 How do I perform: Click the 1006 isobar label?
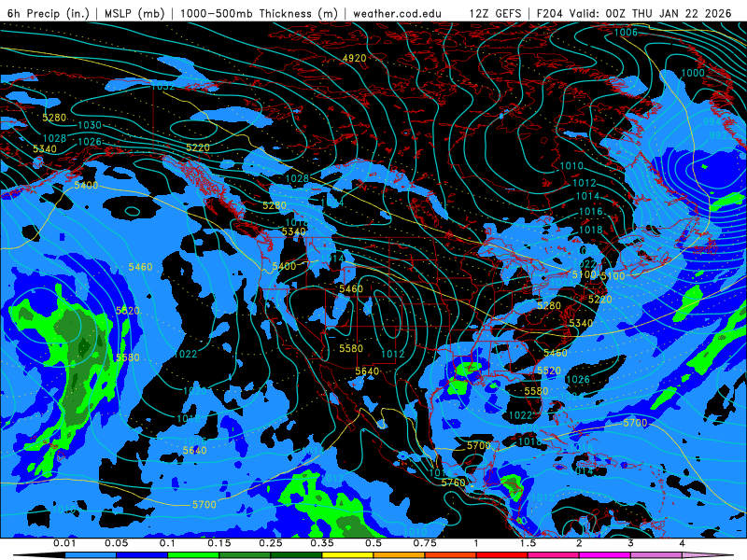626,32
